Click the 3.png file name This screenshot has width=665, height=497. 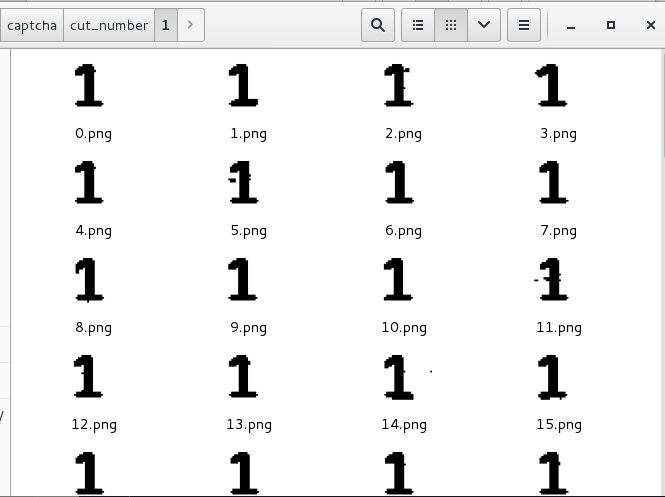point(559,134)
